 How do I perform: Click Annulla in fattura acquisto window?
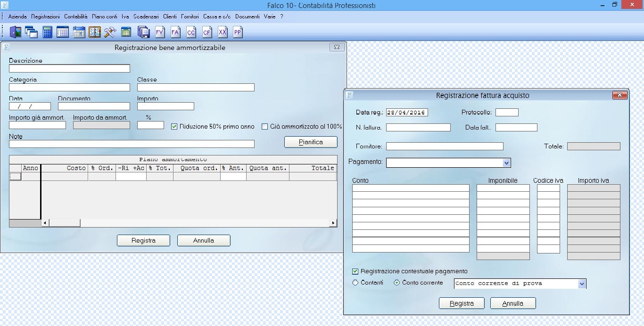[513, 303]
